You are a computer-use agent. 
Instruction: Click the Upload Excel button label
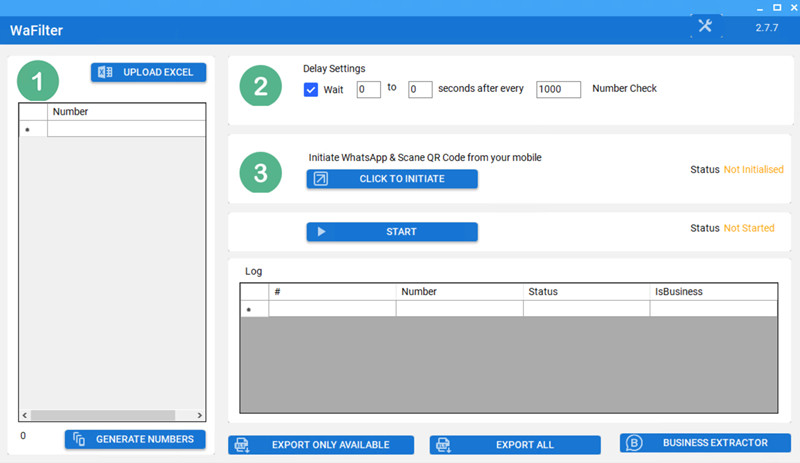coord(158,72)
